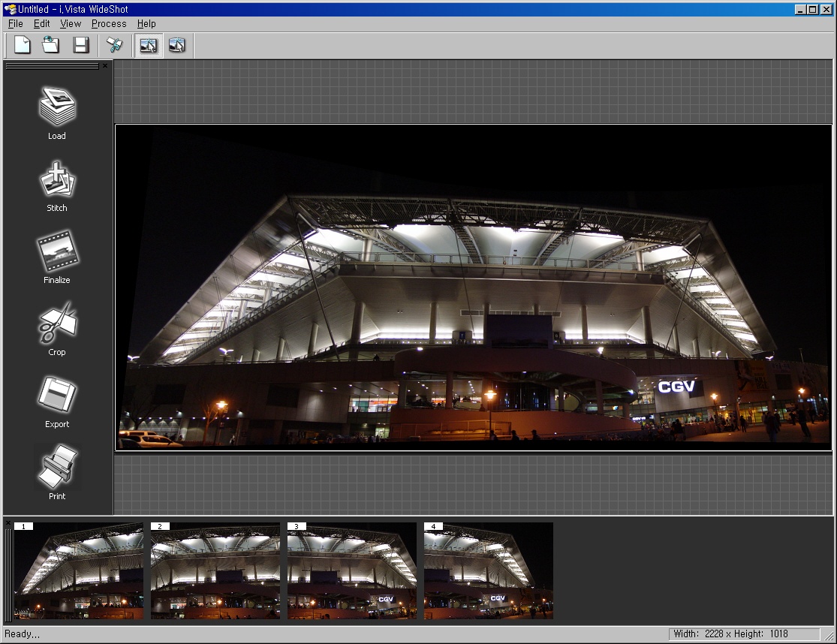
Task: Toggle the second image-pointer toolbar button
Action: coord(178,45)
